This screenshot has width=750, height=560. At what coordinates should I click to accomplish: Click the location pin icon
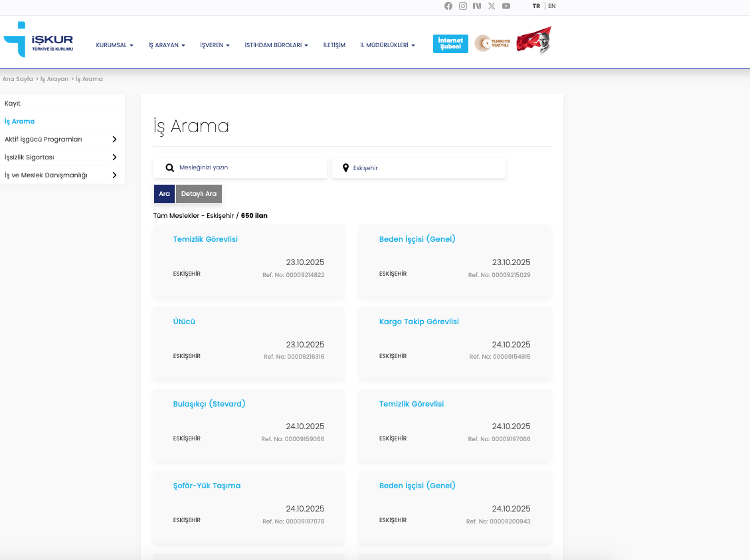coord(345,168)
